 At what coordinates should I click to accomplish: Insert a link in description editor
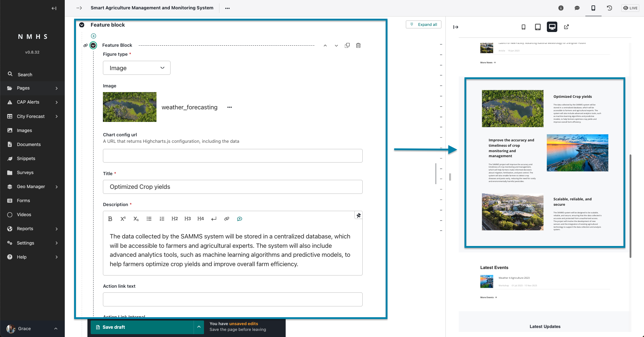[227, 219]
